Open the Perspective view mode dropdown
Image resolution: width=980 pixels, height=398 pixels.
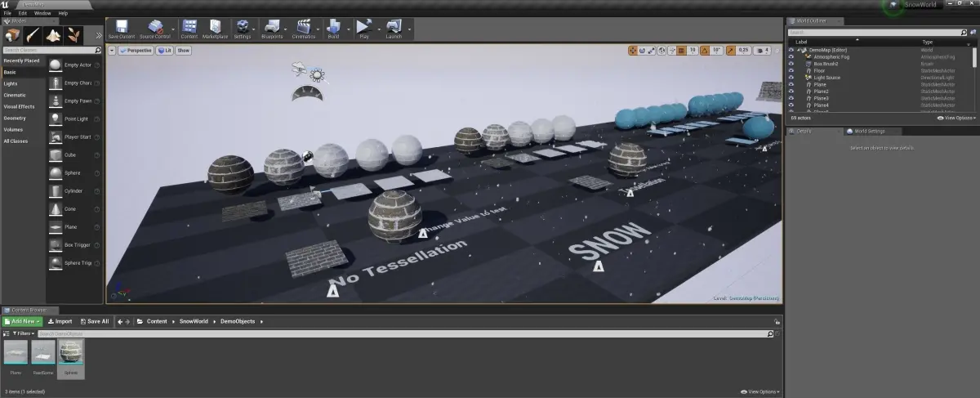coord(136,51)
